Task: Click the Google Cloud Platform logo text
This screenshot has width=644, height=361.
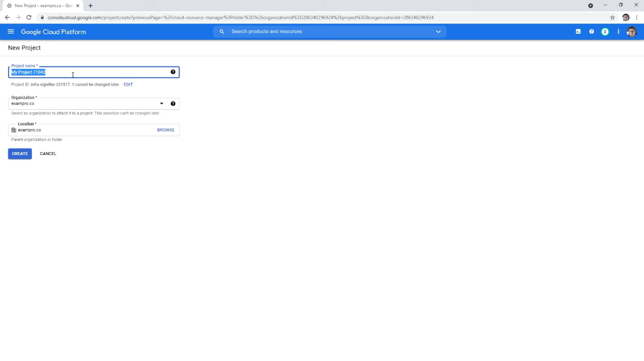Action: [x=53, y=32]
